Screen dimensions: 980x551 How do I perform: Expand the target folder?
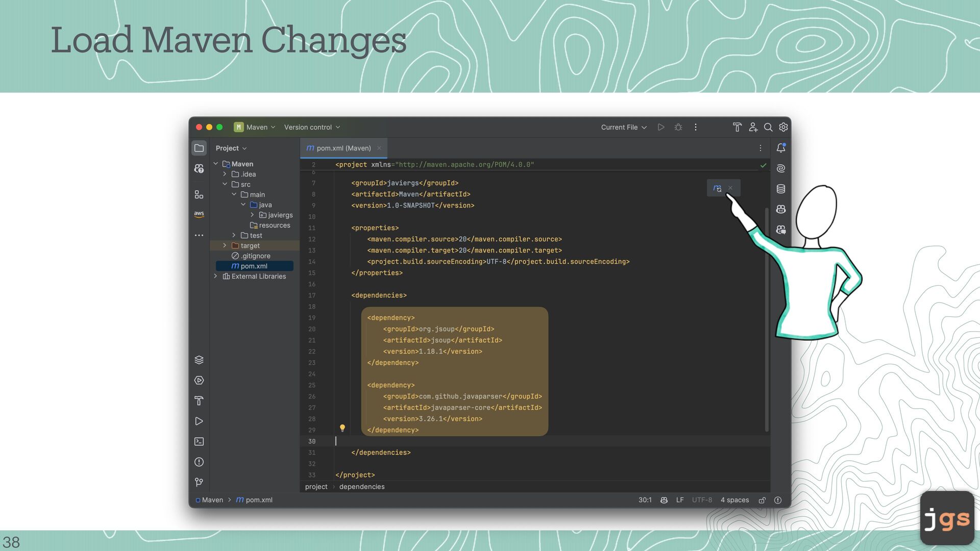pyautogui.click(x=225, y=245)
